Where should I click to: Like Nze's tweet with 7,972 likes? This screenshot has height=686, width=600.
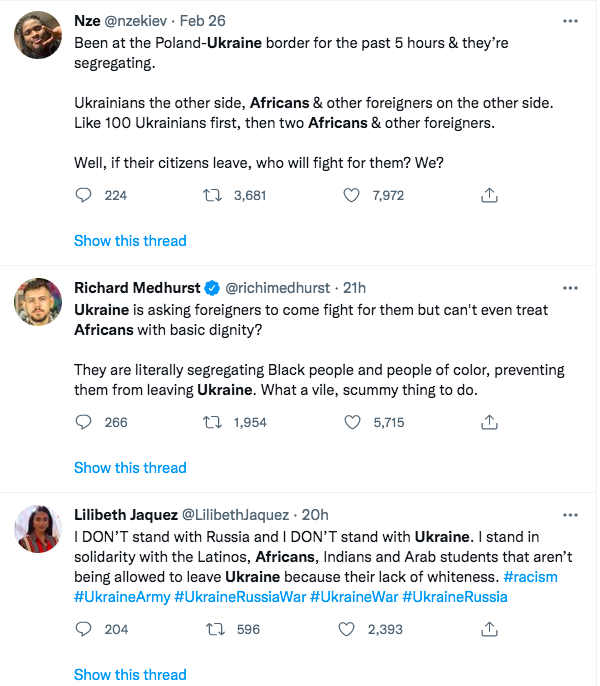tap(351, 195)
